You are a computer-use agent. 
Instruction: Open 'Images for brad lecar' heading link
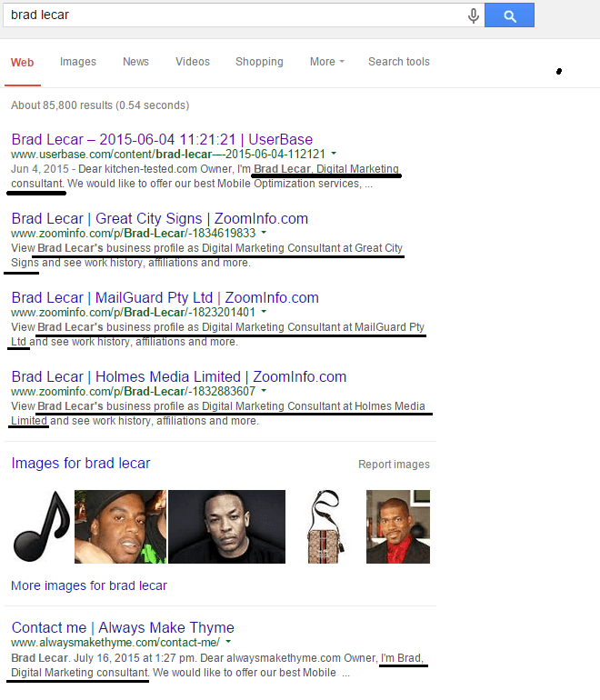tap(81, 463)
